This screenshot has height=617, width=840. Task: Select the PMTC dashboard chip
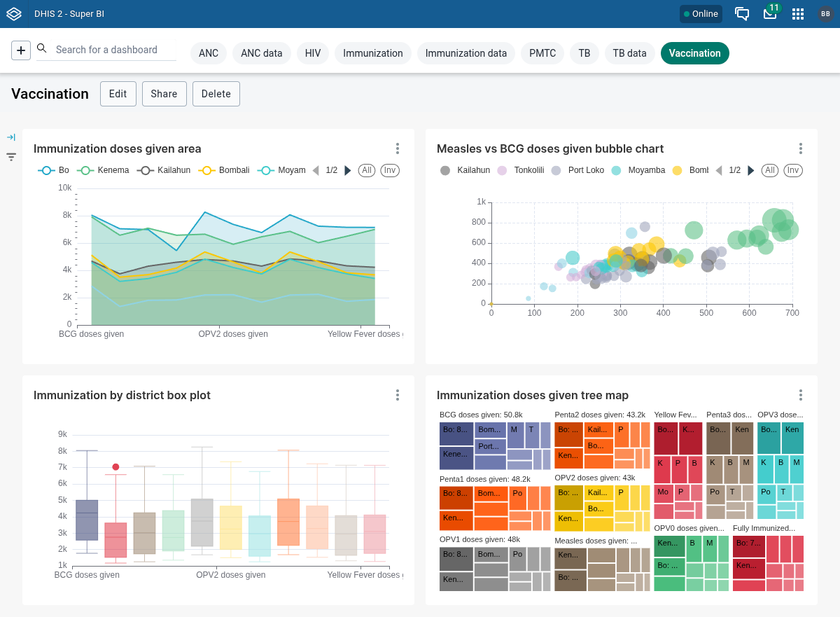pos(542,53)
